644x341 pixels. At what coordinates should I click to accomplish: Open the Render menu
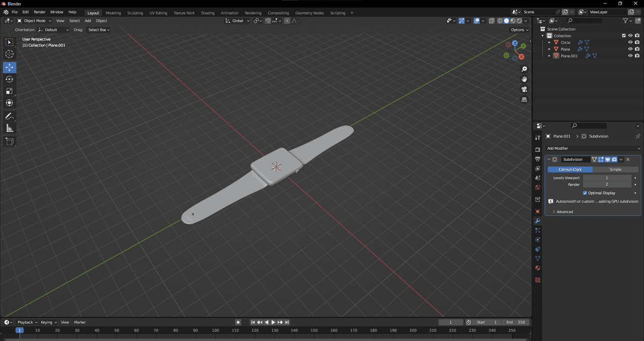(x=40, y=12)
